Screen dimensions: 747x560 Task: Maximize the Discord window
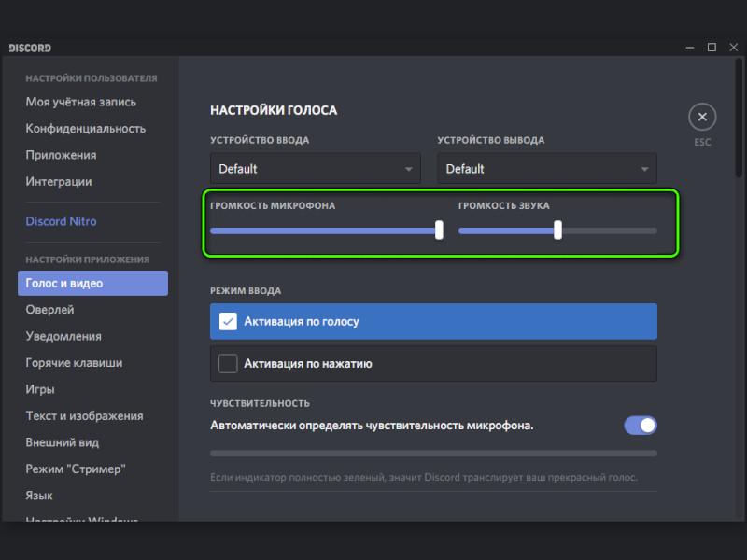click(x=712, y=48)
